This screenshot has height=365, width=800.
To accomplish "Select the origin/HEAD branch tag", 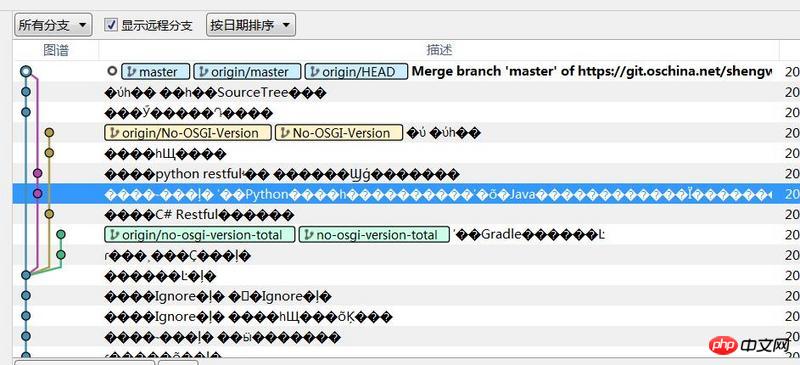I will click(356, 72).
